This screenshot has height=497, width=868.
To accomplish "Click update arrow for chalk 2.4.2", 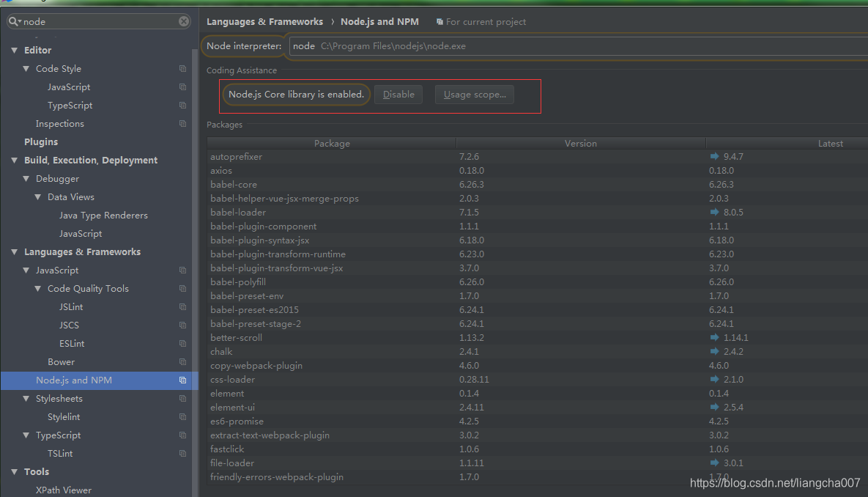I will [x=714, y=351].
